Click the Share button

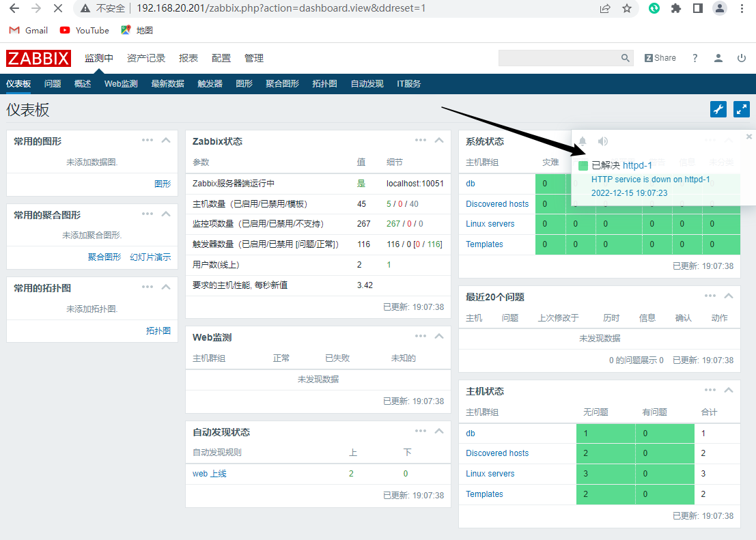point(660,58)
